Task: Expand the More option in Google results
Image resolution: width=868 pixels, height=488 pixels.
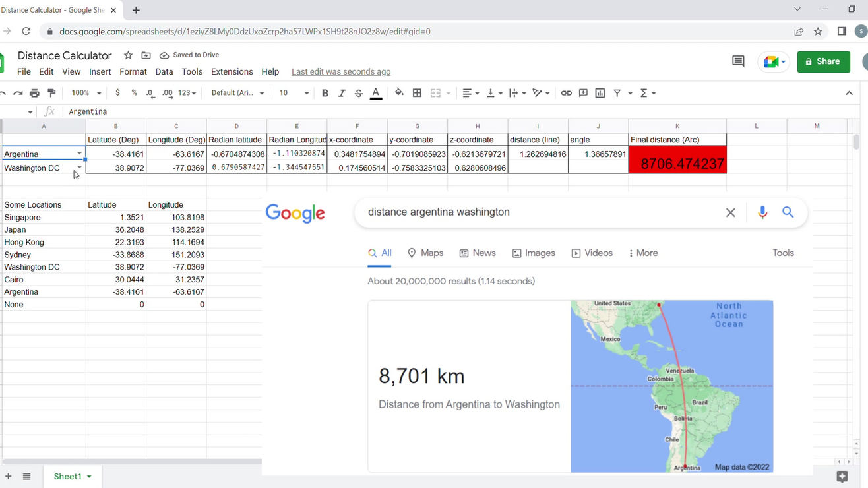Action: (x=643, y=253)
